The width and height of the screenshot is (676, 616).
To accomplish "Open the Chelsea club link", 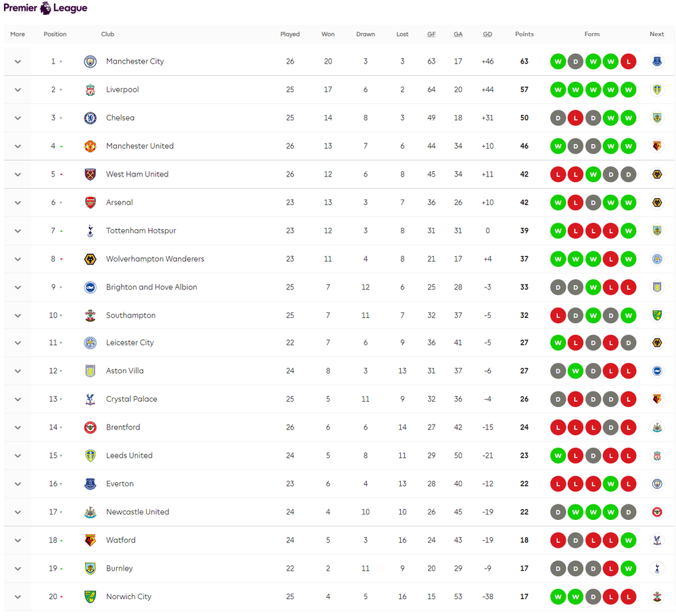I will (120, 118).
